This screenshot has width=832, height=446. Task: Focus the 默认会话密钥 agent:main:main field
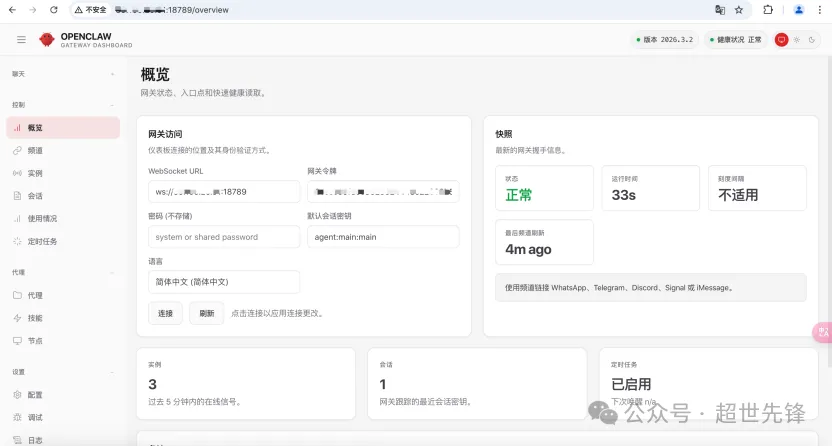[x=383, y=237]
